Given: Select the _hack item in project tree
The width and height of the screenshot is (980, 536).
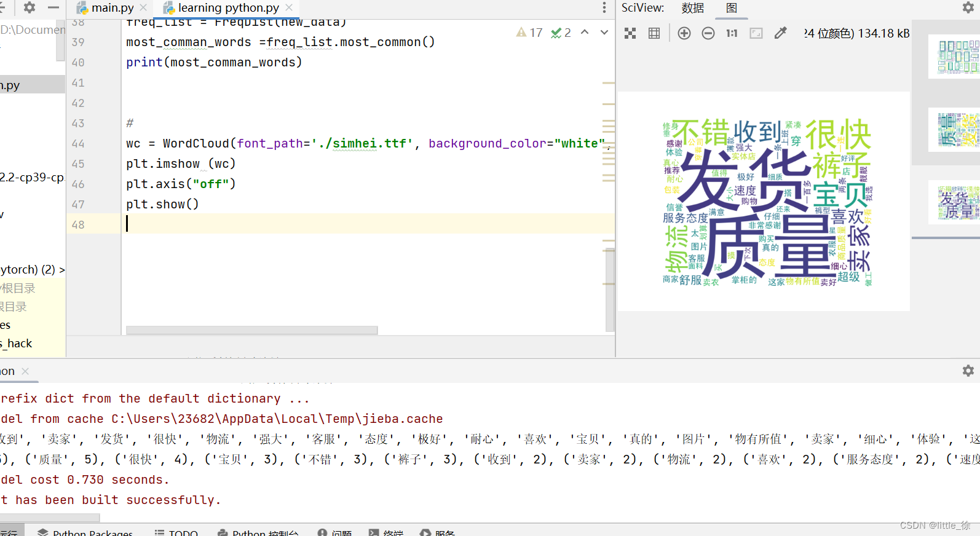Looking at the screenshot, I should pos(17,344).
